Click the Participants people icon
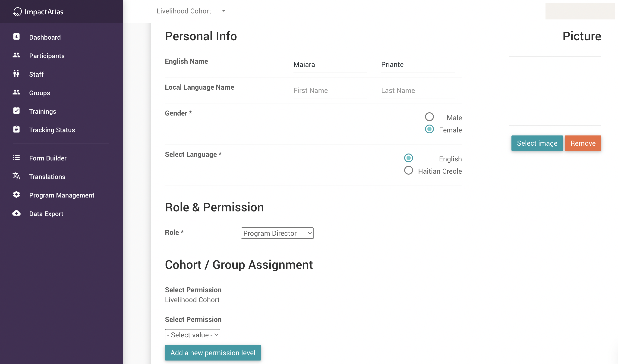 [16, 55]
